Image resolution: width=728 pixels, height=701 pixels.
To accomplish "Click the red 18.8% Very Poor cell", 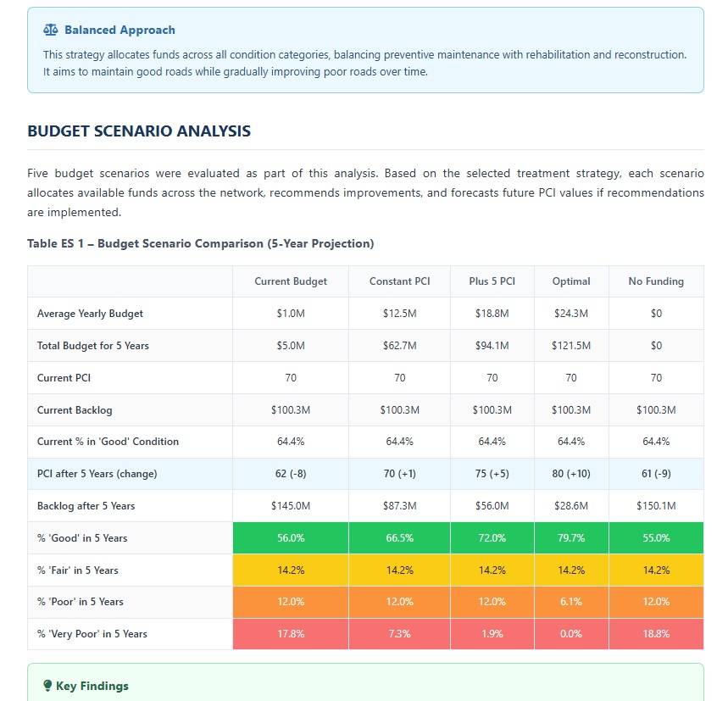I will click(x=657, y=634).
